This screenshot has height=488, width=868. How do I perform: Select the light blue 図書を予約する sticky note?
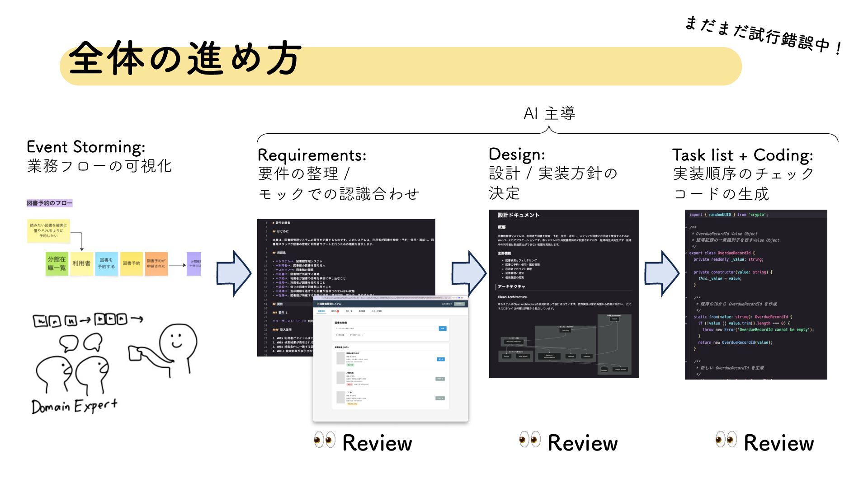click(x=106, y=263)
